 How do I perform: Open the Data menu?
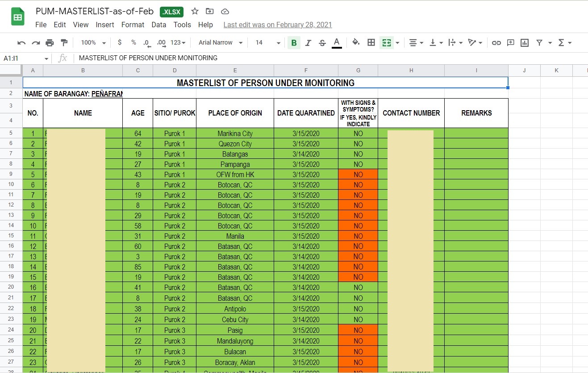pos(159,25)
